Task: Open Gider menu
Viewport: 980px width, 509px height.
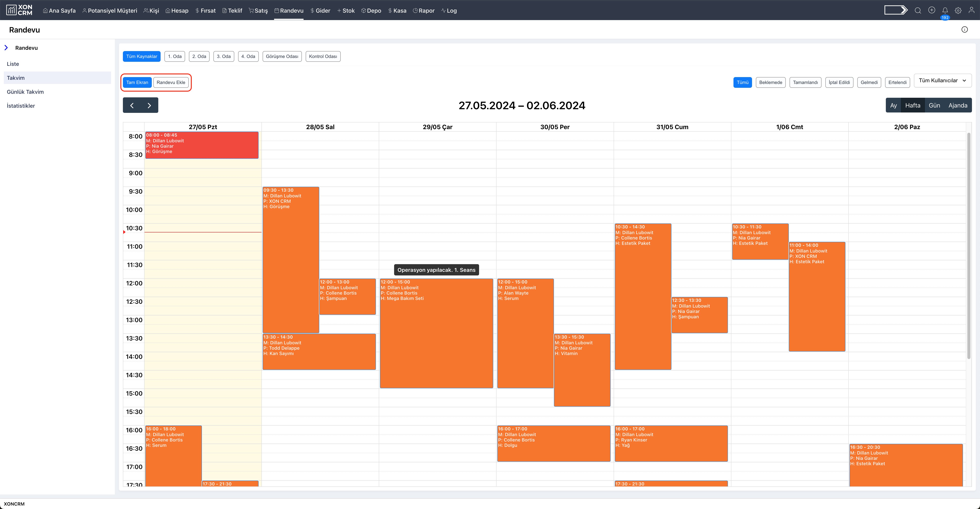Action: click(x=320, y=11)
